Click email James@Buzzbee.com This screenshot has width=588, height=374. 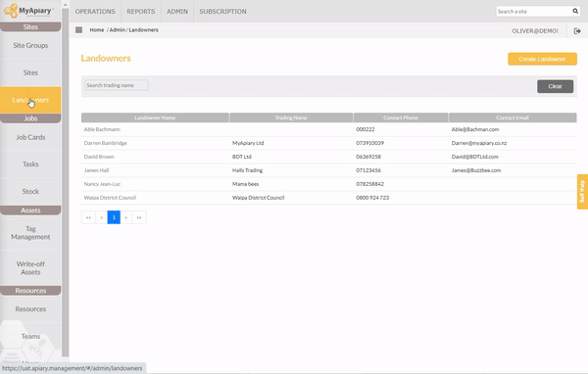[x=476, y=170]
